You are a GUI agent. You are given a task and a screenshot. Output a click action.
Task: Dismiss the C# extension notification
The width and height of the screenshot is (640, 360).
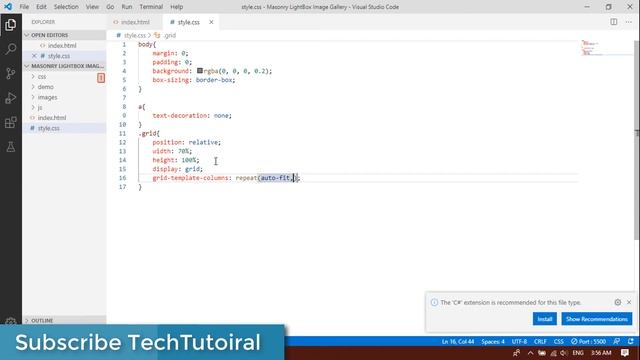coord(629,302)
